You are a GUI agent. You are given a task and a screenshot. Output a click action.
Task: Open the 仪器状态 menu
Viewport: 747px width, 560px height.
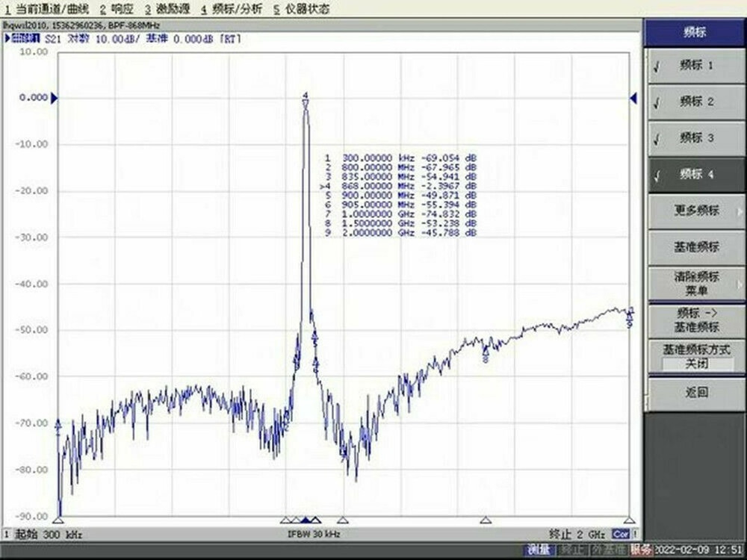click(x=301, y=10)
